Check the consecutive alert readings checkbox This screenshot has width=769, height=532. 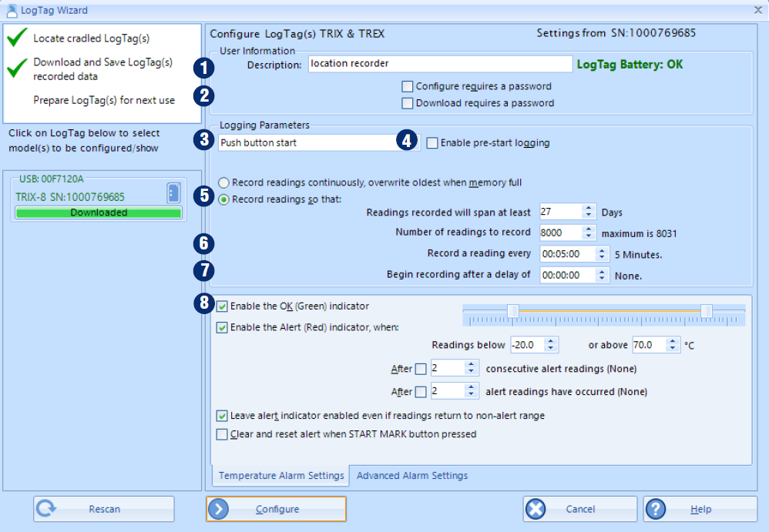click(x=421, y=369)
